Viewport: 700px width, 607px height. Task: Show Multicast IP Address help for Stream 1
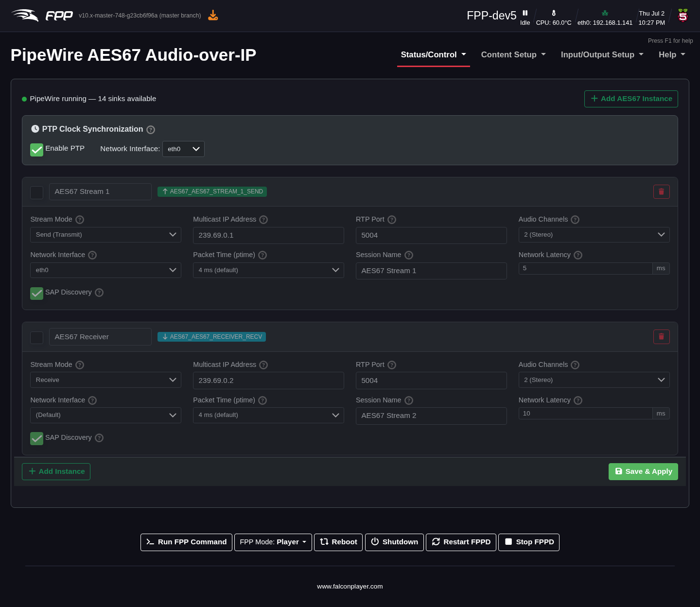coord(263,220)
